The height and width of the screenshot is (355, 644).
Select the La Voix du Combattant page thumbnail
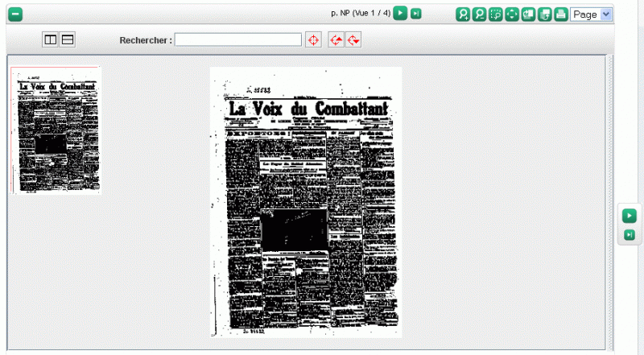point(56,130)
